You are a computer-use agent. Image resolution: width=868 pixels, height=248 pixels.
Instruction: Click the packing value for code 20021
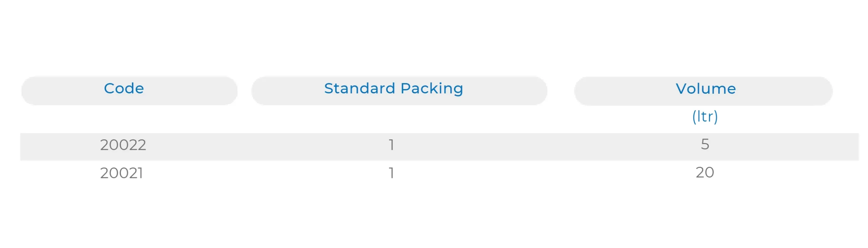[391, 173]
